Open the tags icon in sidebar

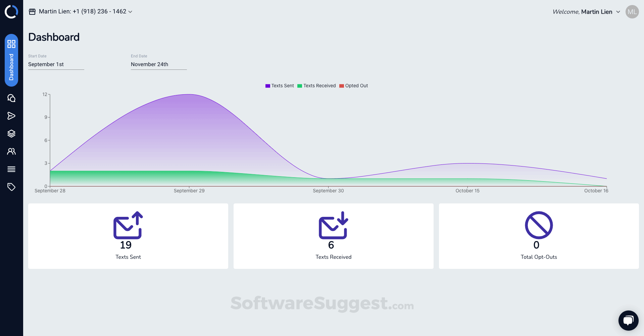pyautogui.click(x=11, y=187)
